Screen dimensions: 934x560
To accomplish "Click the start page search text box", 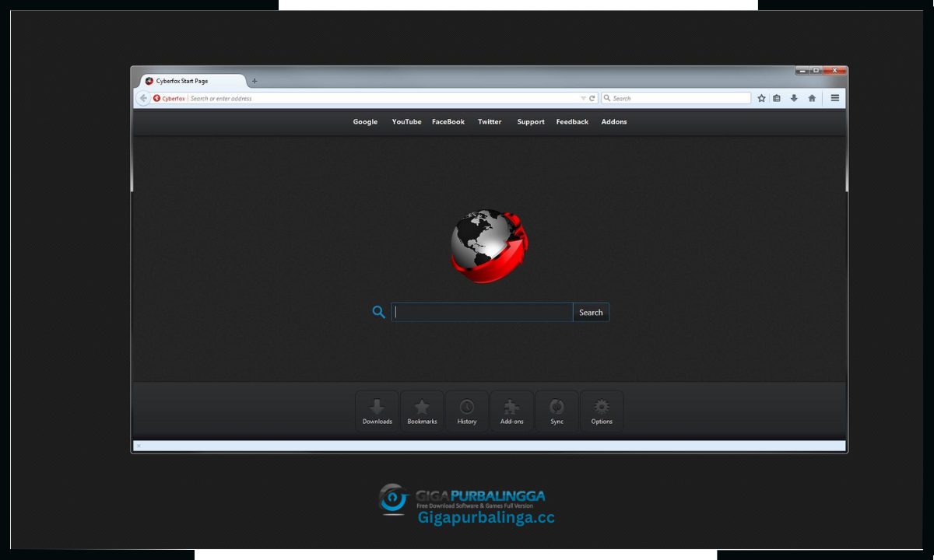I will [x=482, y=312].
